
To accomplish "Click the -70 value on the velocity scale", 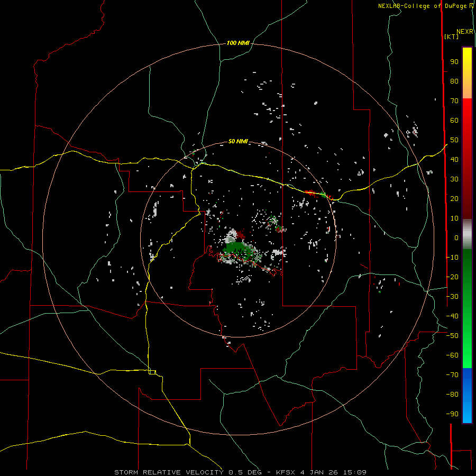I will (452, 375).
